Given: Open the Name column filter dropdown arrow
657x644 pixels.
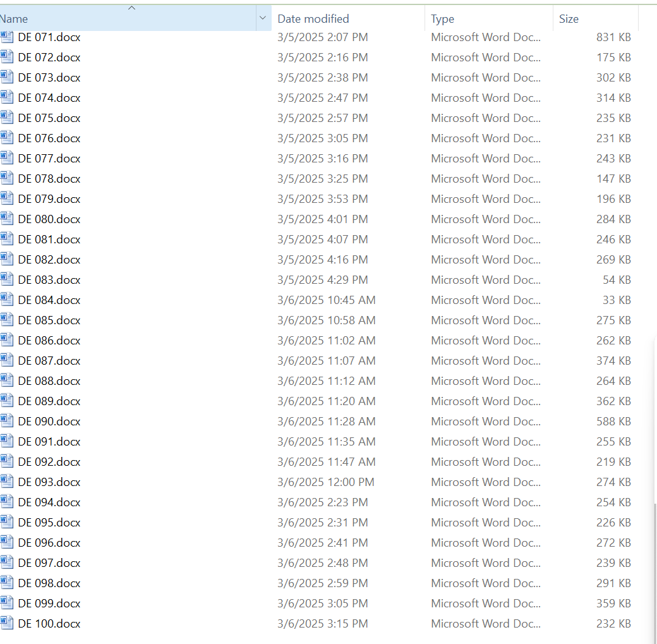Looking at the screenshot, I should coord(263,19).
